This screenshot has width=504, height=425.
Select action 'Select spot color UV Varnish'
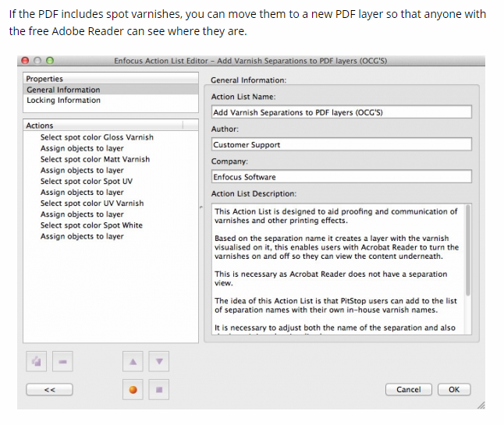click(x=92, y=203)
